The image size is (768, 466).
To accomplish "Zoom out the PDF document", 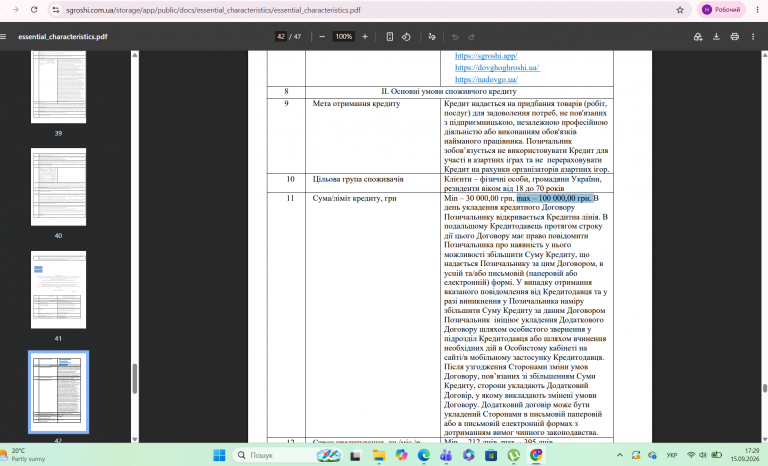I will pos(322,37).
